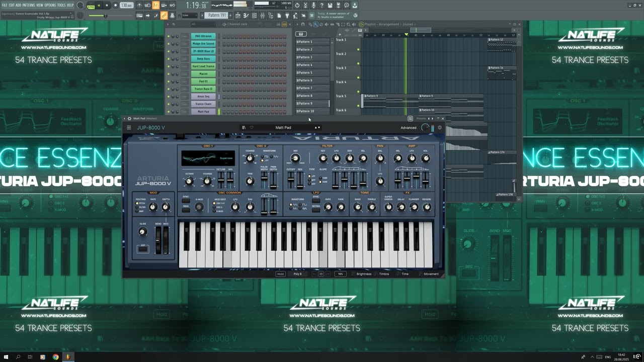Open the plugin wrapper arrow menu
Screen dimensions: 644x362
click(x=125, y=119)
